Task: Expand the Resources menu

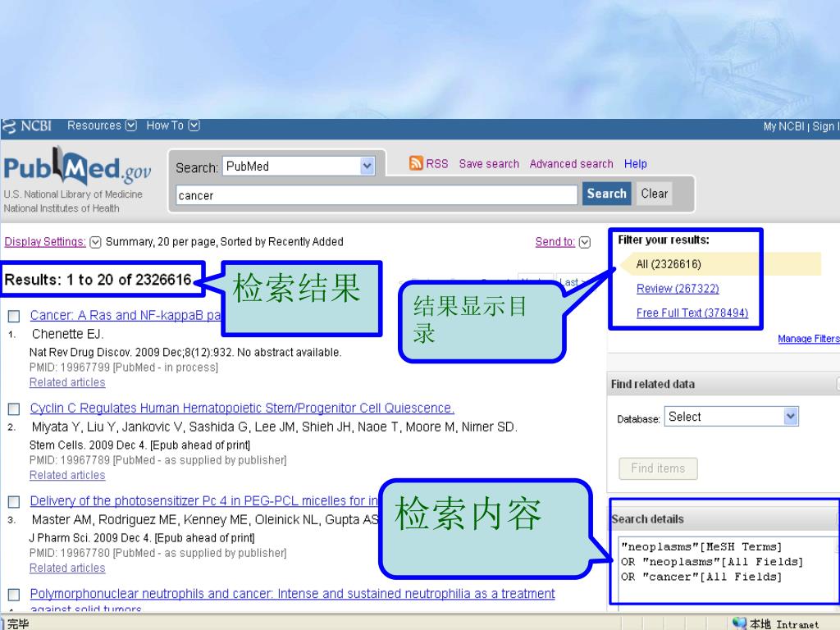Action: coord(102,126)
